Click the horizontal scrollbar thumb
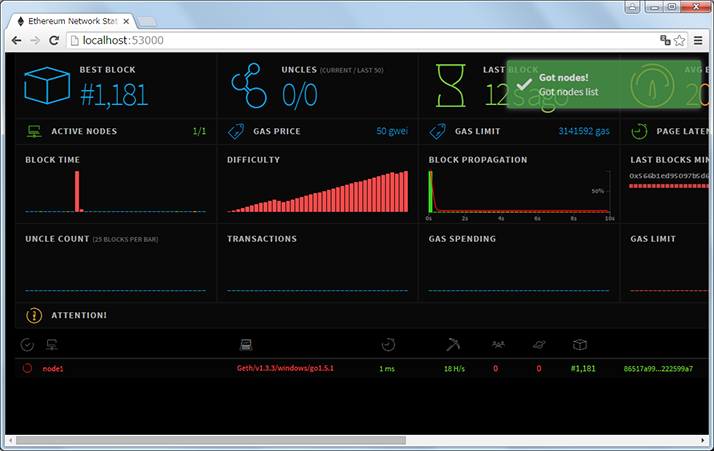This screenshot has width=714, height=451. 210,439
